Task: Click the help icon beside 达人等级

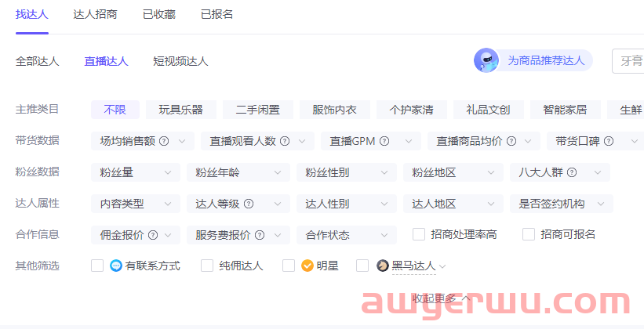Action: pos(249,204)
